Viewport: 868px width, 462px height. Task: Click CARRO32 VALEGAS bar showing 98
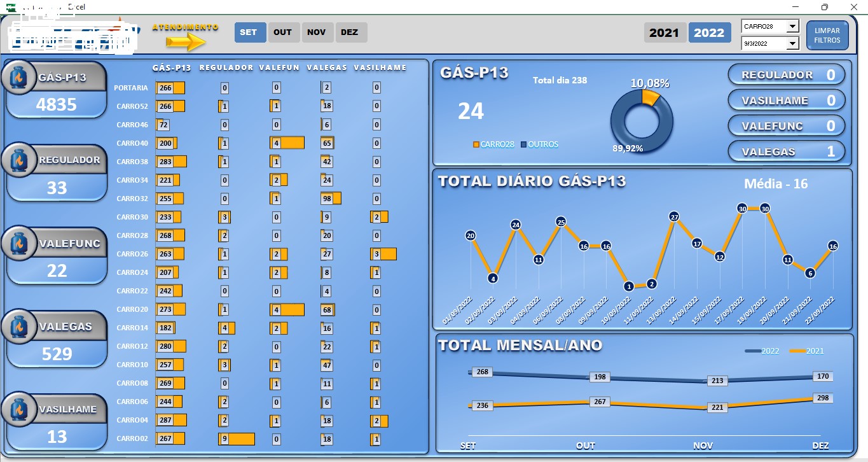point(331,199)
